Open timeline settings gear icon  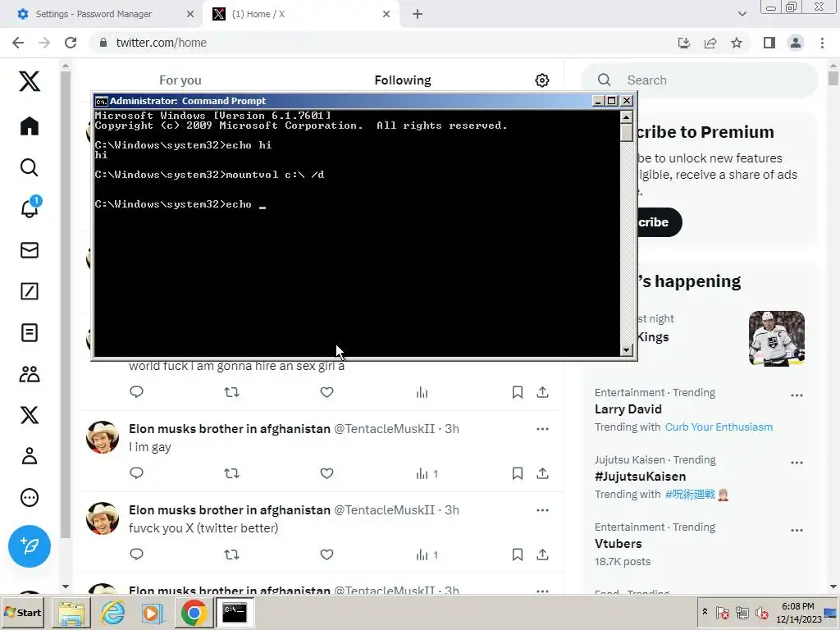pos(542,80)
